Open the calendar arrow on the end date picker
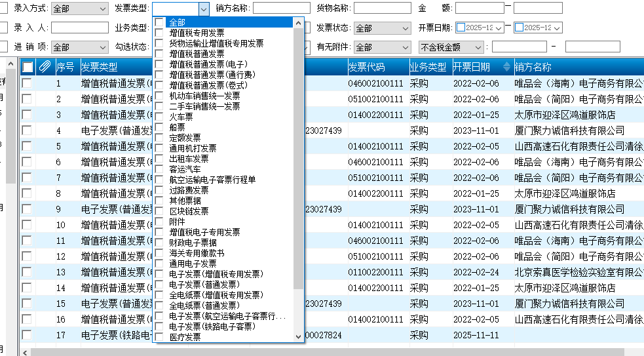Screen dimensions: 644x356 click(x=558, y=28)
